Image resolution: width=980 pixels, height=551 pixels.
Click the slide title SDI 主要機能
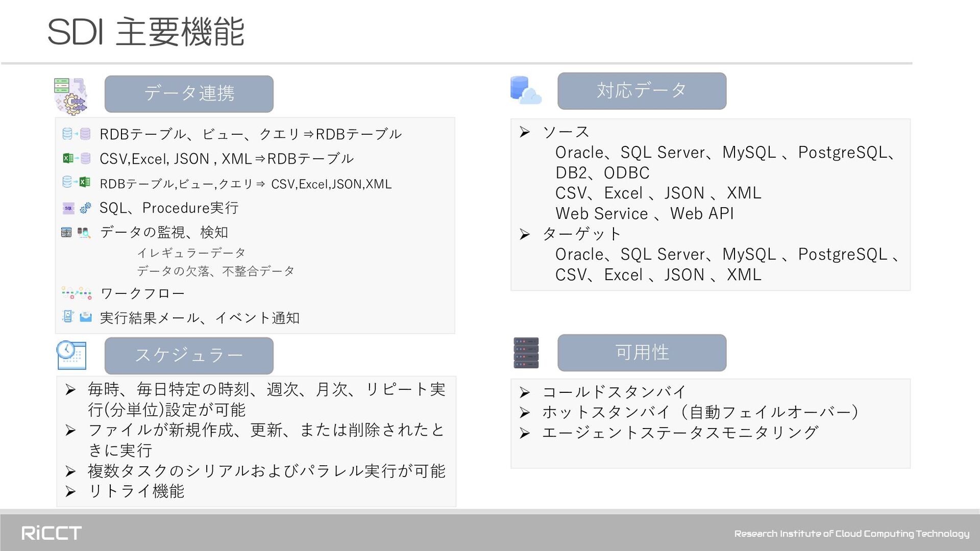click(146, 32)
